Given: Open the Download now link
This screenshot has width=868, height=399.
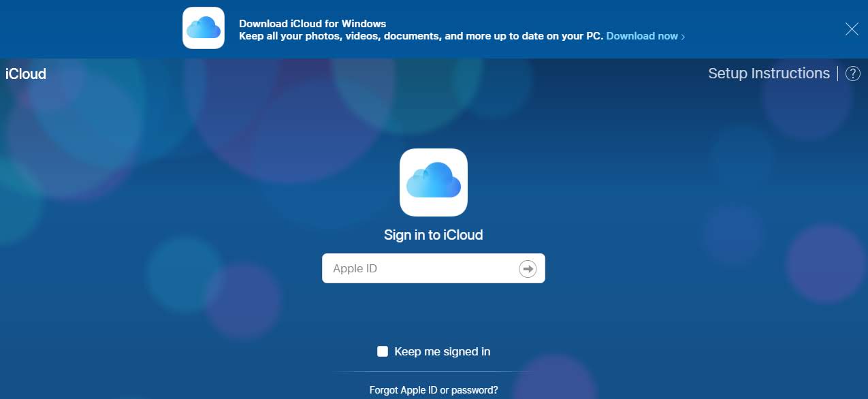Looking at the screenshot, I should [645, 36].
